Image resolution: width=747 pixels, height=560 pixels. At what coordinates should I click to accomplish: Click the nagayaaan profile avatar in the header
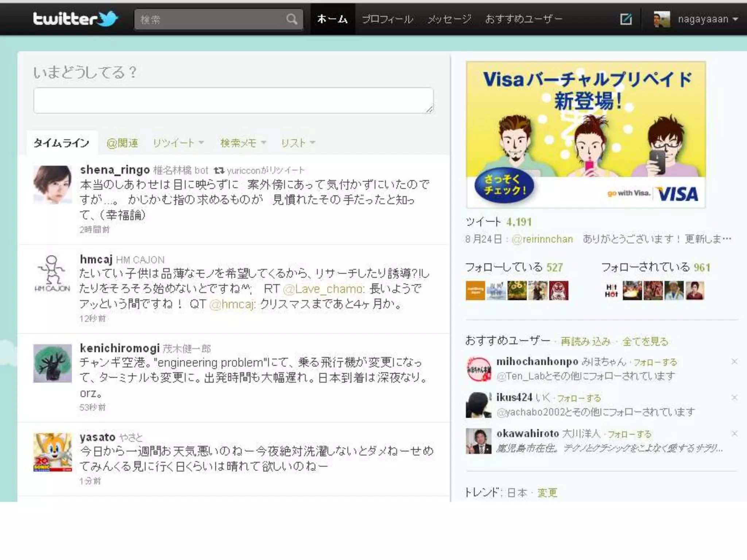(x=662, y=19)
